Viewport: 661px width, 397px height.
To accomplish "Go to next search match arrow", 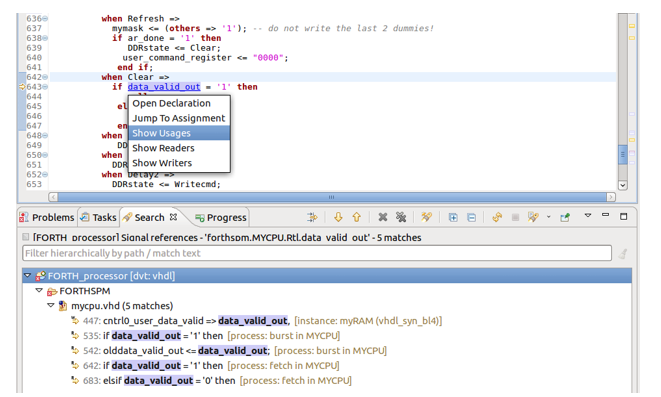I will point(338,217).
